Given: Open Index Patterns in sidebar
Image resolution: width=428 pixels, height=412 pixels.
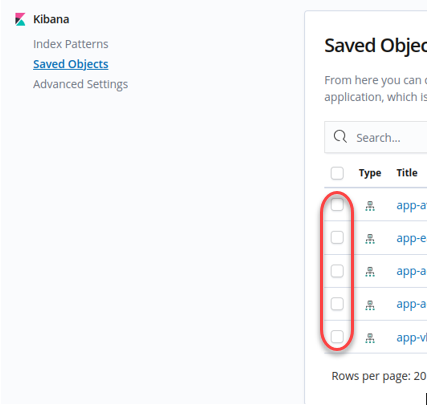Looking at the screenshot, I should tap(71, 44).
